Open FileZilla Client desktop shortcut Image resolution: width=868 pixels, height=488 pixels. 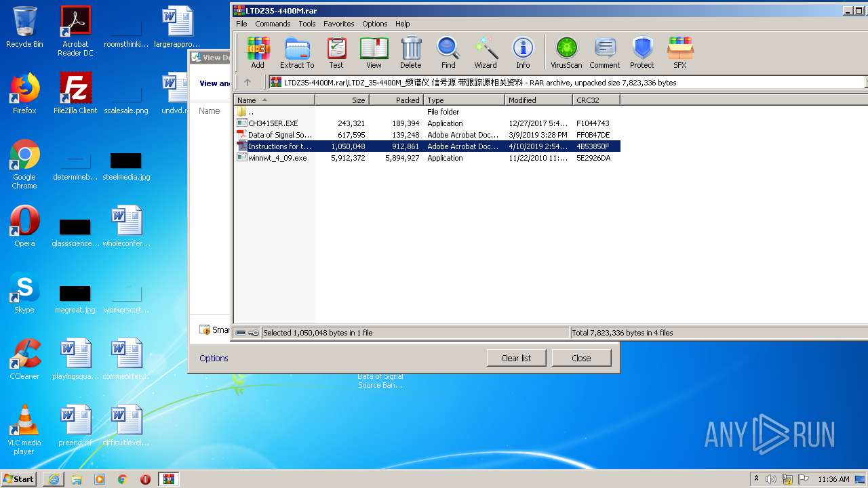click(x=75, y=94)
